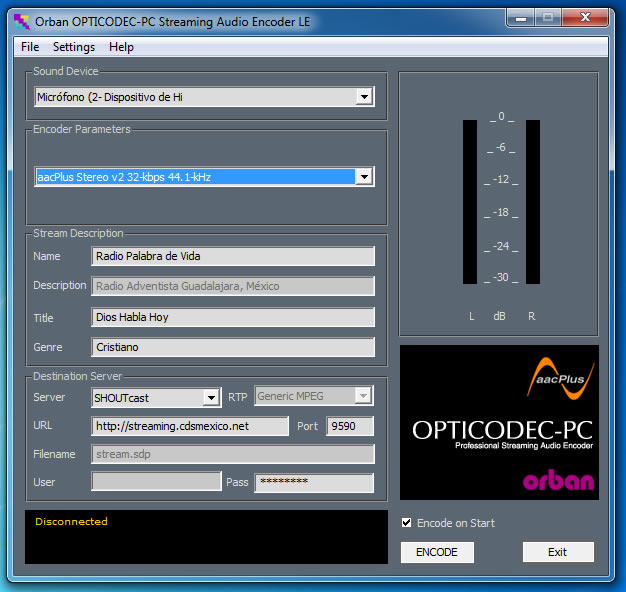Screen dimensions: 626x592
Task: Expand the Sound Device dropdown
Action: [x=364, y=97]
